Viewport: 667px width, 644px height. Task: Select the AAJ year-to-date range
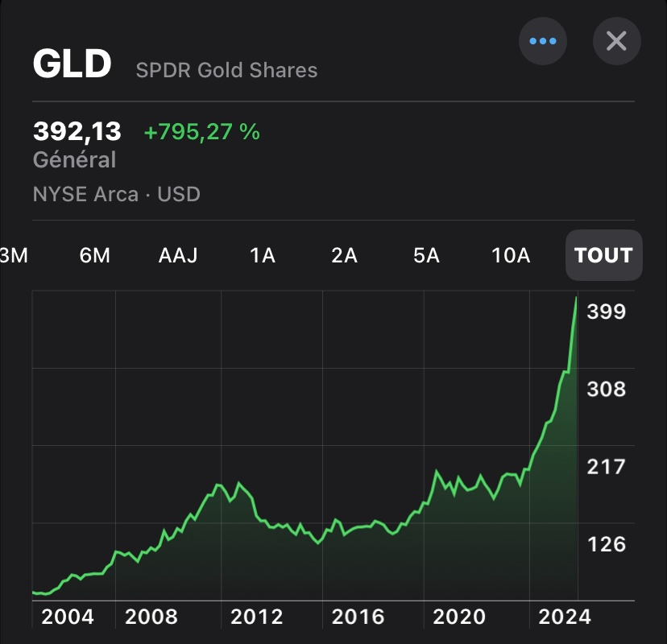(178, 255)
